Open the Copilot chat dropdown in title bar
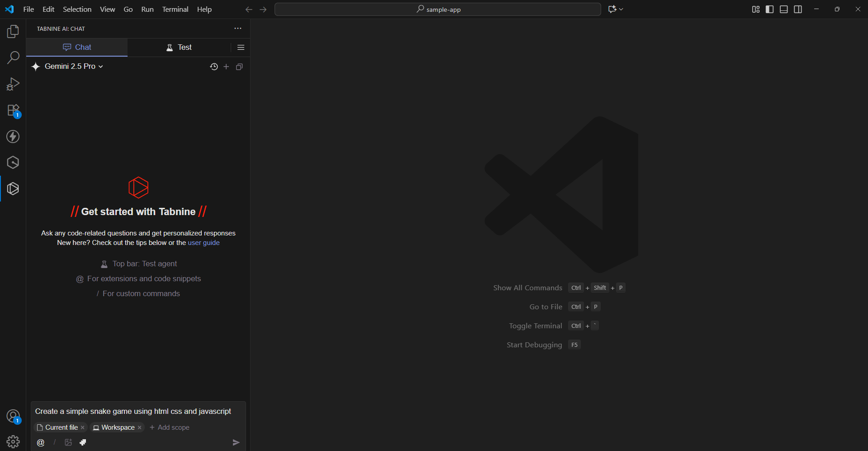The width and height of the screenshot is (868, 451). pyautogui.click(x=616, y=9)
